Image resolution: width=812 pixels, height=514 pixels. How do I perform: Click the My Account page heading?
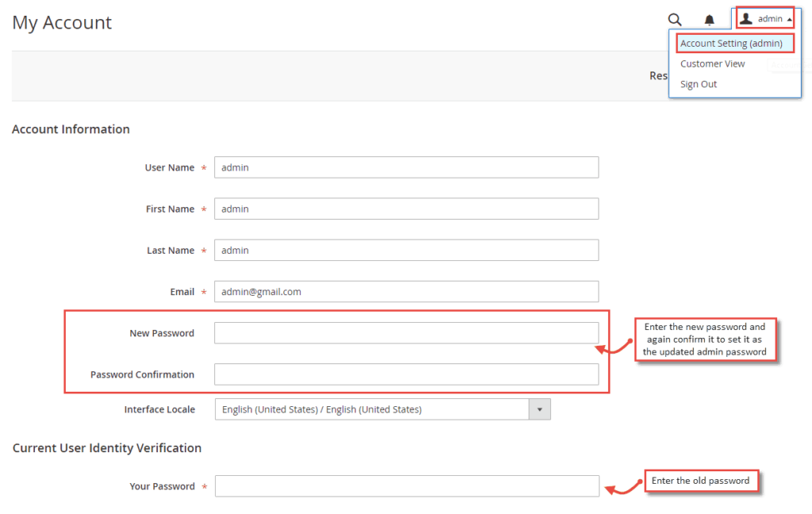(62, 22)
